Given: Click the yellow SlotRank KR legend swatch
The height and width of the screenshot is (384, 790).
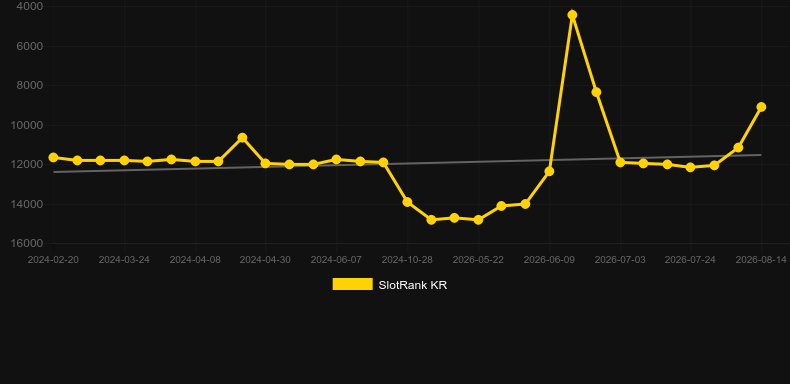Looking at the screenshot, I should coord(353,284).
